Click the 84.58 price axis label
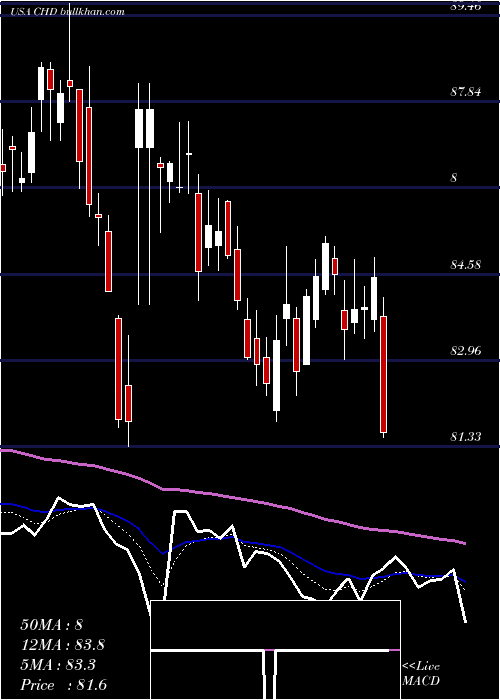 (465, 265)
